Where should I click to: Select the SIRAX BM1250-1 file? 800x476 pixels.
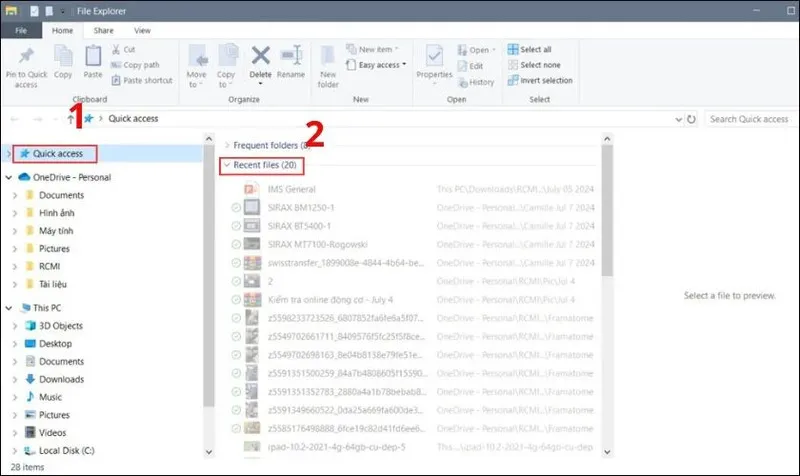[x=301, y=208]
